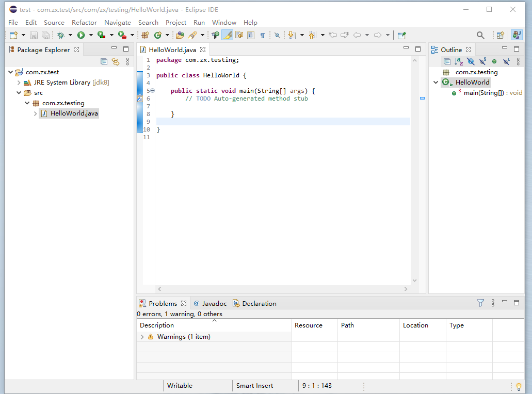The height and width of the screenshot is (394, 532).
Task: Close the HelloWorld.java editor tab
Action: (x=203, y=50)
